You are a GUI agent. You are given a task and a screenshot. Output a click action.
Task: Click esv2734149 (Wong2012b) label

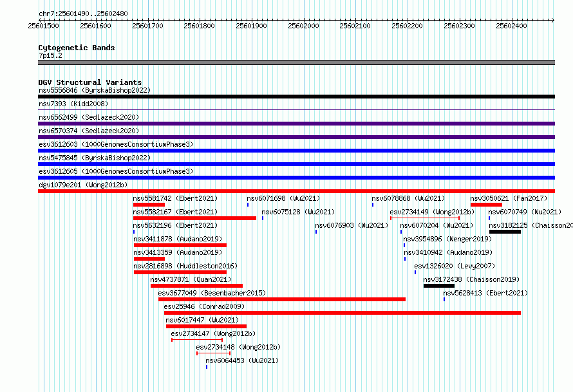[x=432, y=212]
